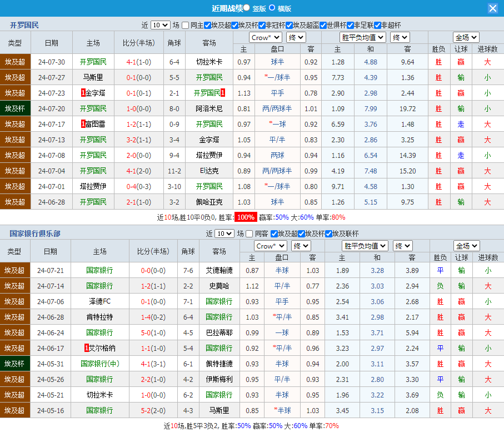Viewport: 504px width, 432px height.
Task: Select the 竖版 layout radio button
Action: [x=247, y=8]
